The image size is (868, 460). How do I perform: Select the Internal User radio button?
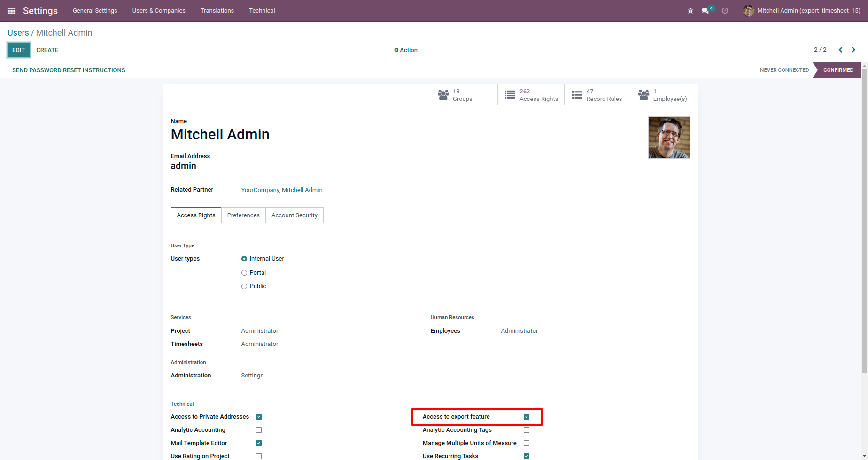click(244, 259)
